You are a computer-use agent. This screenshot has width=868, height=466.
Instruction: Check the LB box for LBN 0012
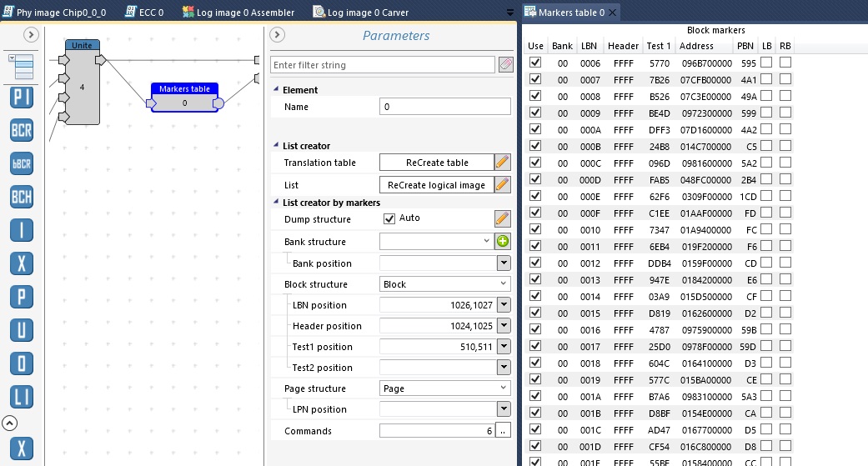pyautogui.click(x=766, y=263)
